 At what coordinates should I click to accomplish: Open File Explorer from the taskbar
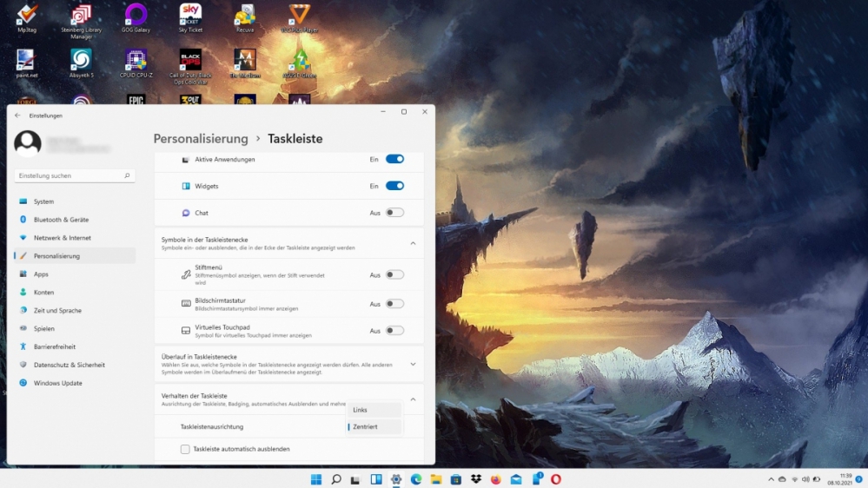tap(435, 479)
